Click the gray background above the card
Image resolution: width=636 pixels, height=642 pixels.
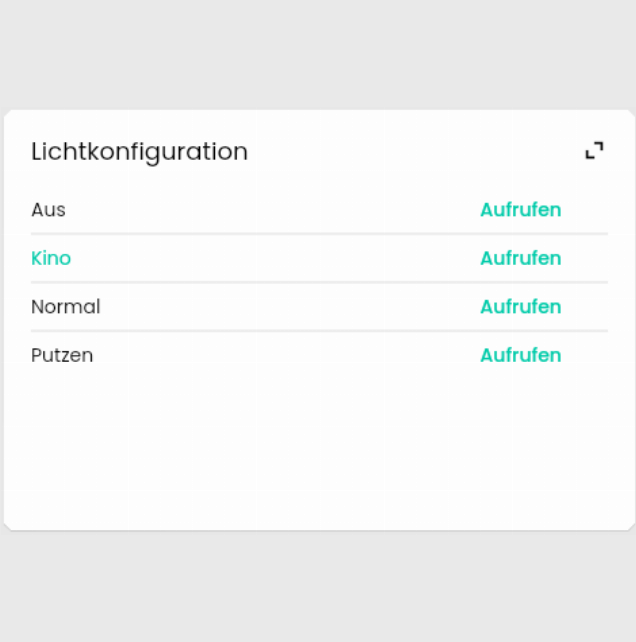click(318, 50)
